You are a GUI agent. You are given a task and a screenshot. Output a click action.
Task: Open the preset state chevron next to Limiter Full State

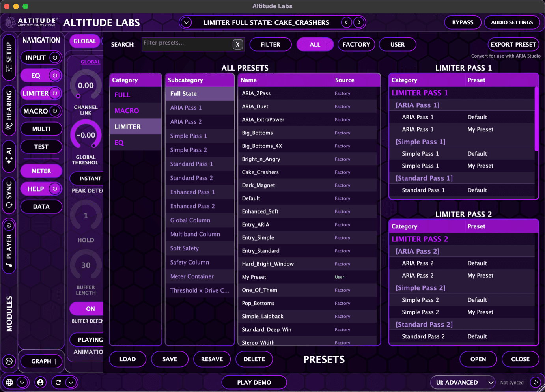click(186, 22)
